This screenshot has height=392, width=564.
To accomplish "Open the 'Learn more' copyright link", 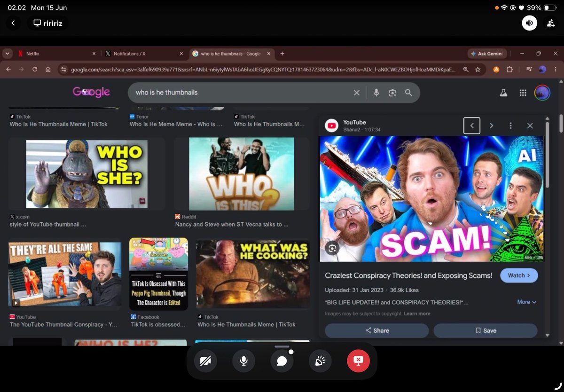I will tap(417, 314).
